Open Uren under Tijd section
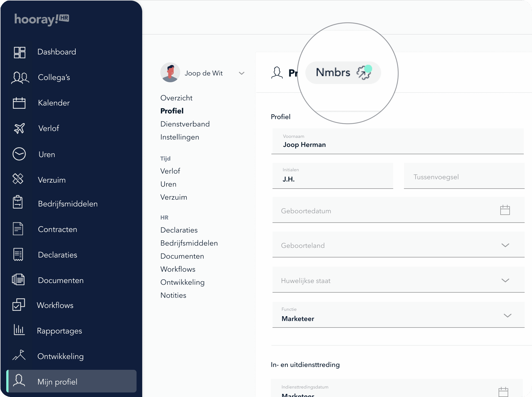This screenshot has width=532, height=397. 168,184
